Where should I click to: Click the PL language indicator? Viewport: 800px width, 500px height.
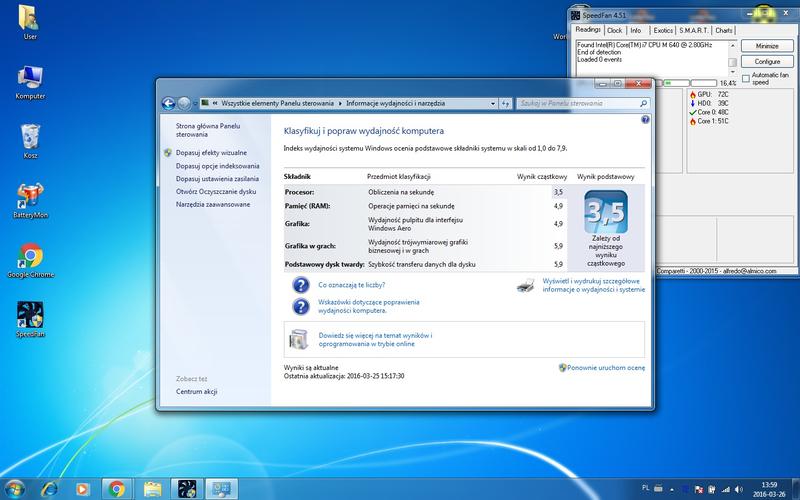pos(645,488)
